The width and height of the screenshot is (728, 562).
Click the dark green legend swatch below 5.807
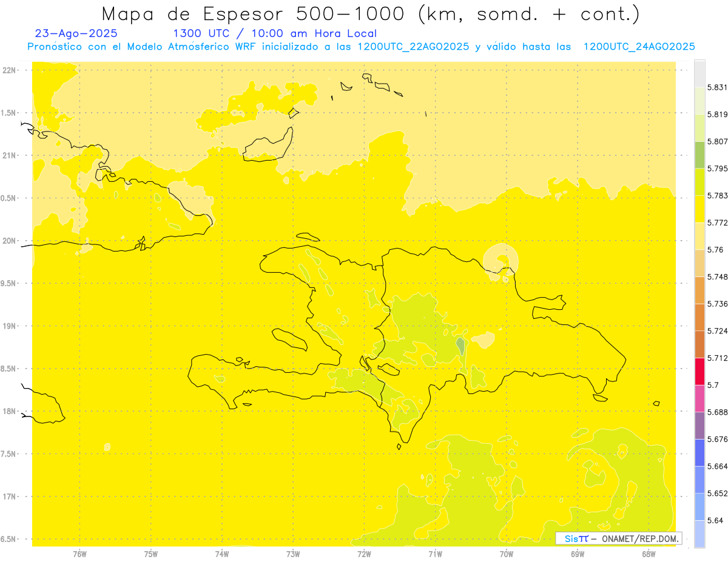click(x=699, y=155)
